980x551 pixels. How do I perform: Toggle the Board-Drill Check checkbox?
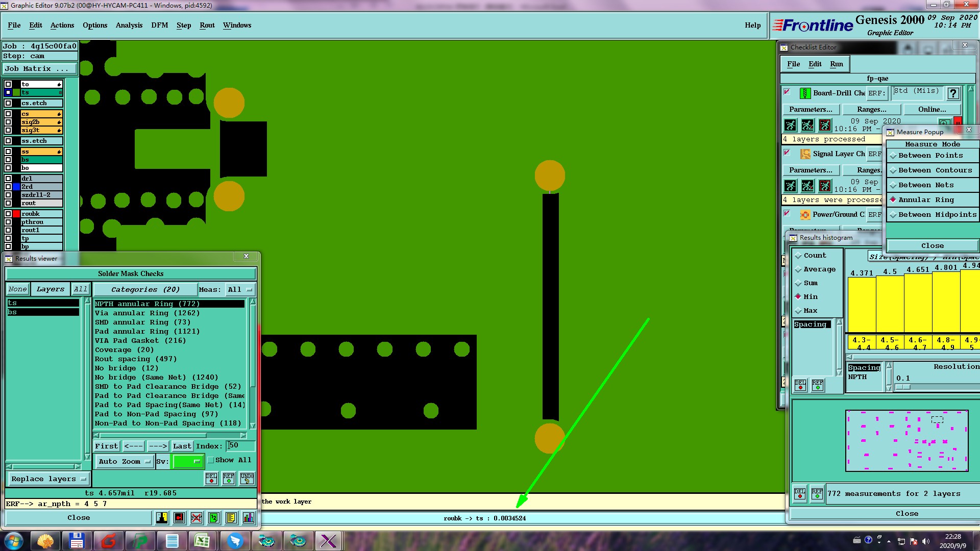787,92
